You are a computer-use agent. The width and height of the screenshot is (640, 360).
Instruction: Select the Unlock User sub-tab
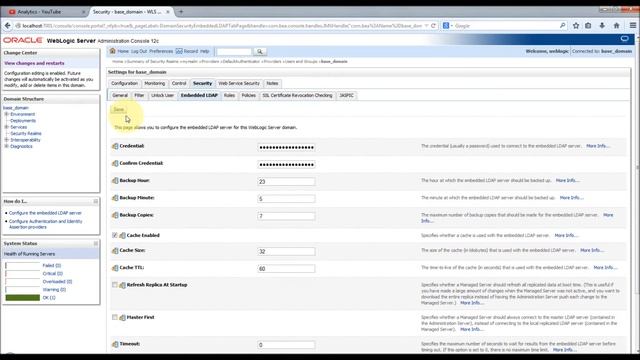pyautogui.click(x=162, y=96)
